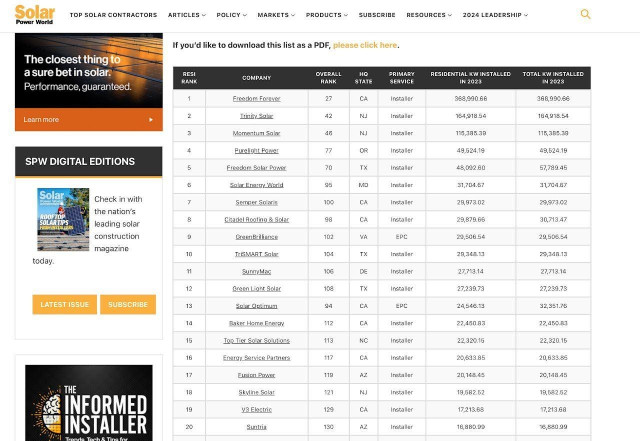Screen dimensions: 640x441
Task: Click the HQ State column header
Action: pyautogui.click(x=363, y=78)
